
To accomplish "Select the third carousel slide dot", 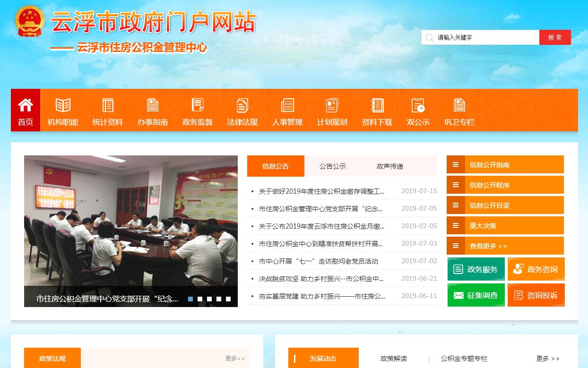I will click(209, 299).
